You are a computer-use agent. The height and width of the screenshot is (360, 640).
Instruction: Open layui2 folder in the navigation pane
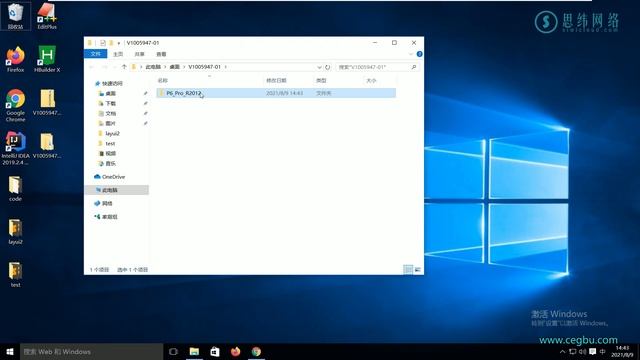[x=112, y=133]
